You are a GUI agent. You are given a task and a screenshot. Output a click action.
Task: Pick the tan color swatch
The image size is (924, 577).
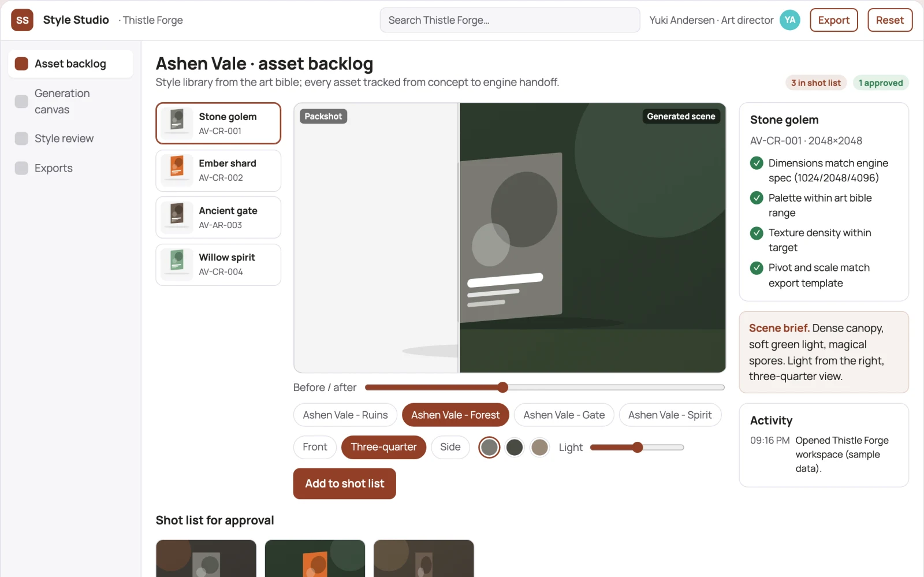pos(539,447)
